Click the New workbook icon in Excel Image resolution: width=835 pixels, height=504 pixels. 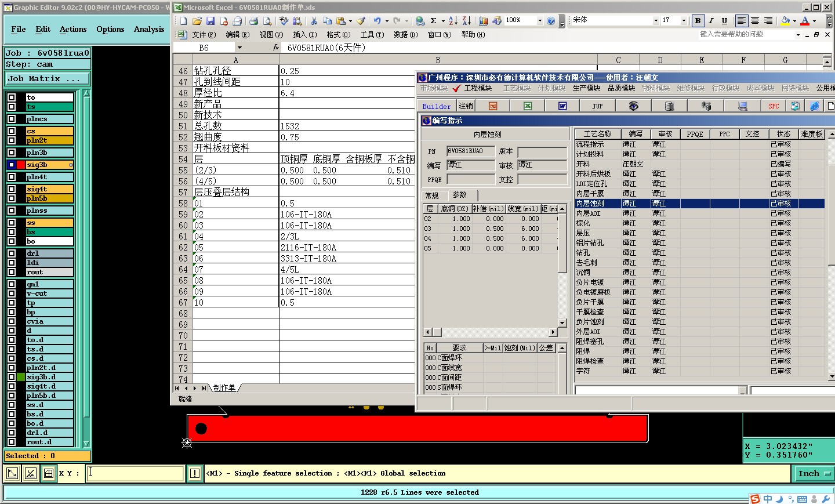[184, 21]
